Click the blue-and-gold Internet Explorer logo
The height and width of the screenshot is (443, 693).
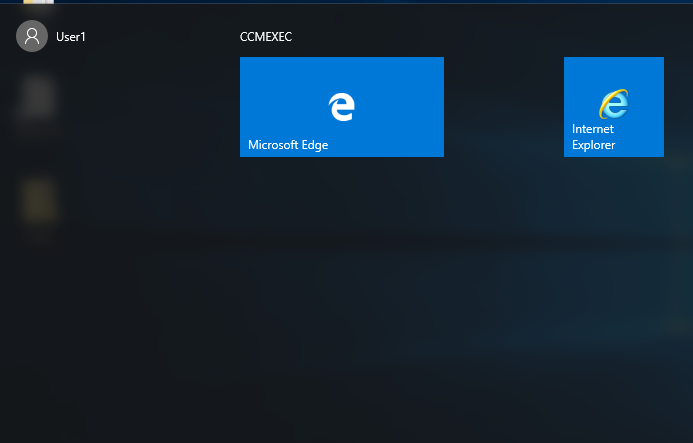click(613, 102)
